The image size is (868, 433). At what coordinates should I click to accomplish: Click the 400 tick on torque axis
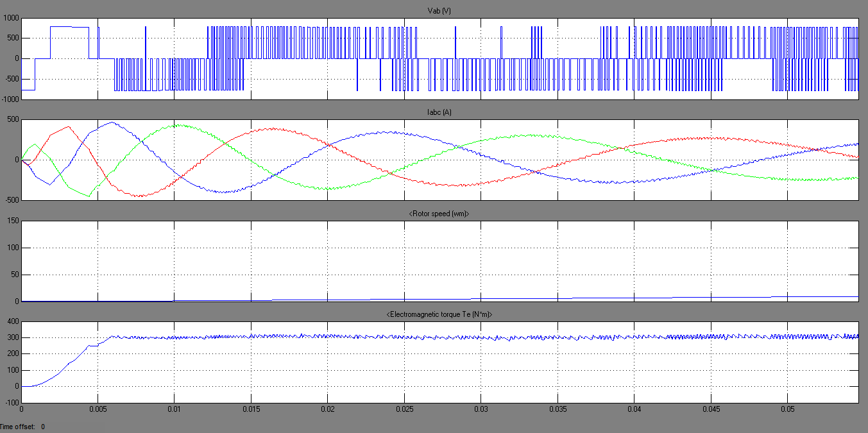13,321
